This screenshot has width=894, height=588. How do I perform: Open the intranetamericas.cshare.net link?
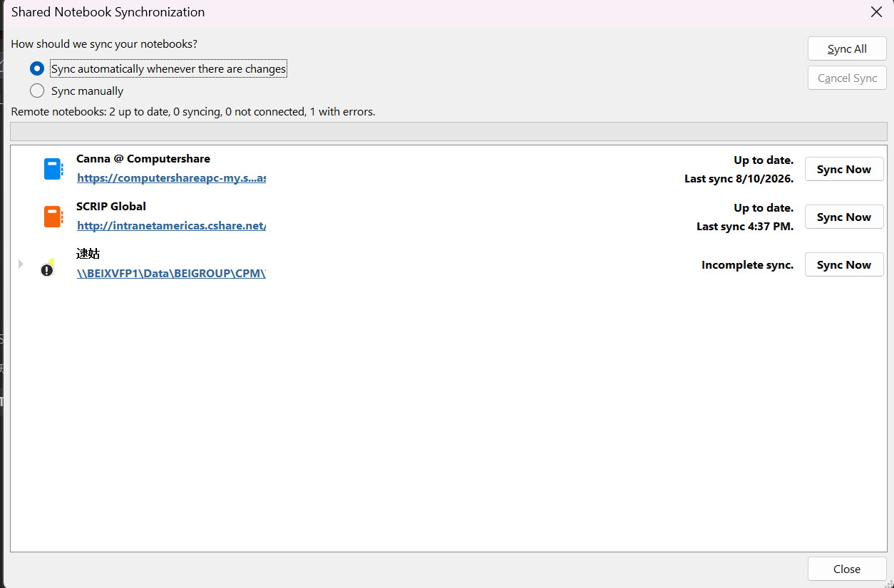coord(171,226)
